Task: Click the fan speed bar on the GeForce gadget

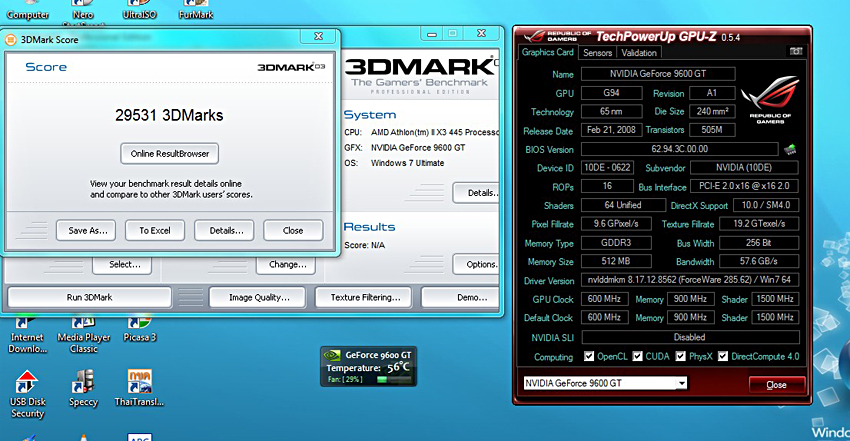Action: click(394, 380)
